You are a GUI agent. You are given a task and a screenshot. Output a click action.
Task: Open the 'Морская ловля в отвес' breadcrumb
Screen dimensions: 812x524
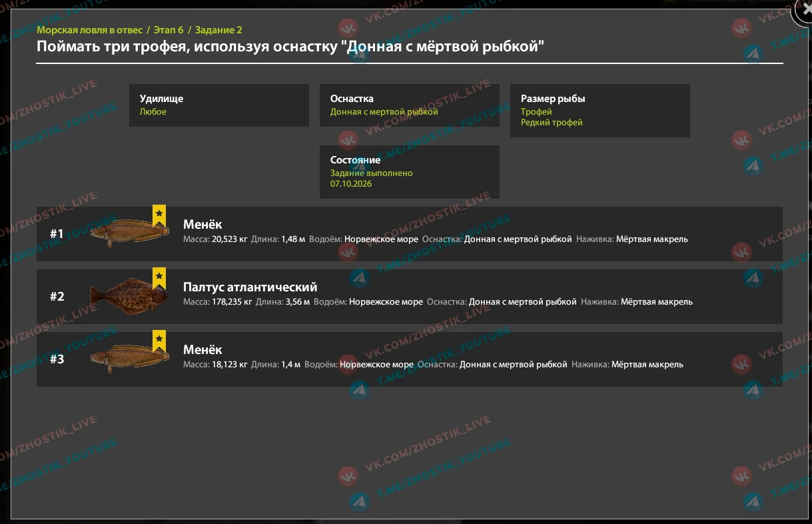pyautogui.click(x=89, y=30)
